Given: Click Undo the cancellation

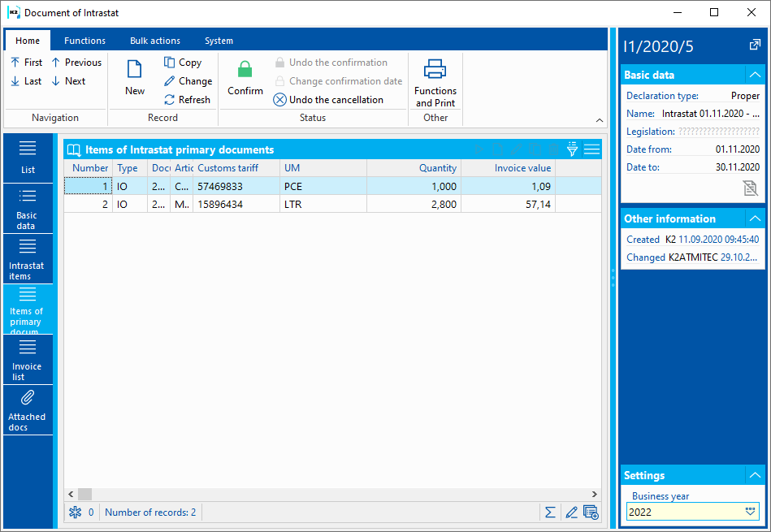Looking at the screenshot, I should pos(328,100).
